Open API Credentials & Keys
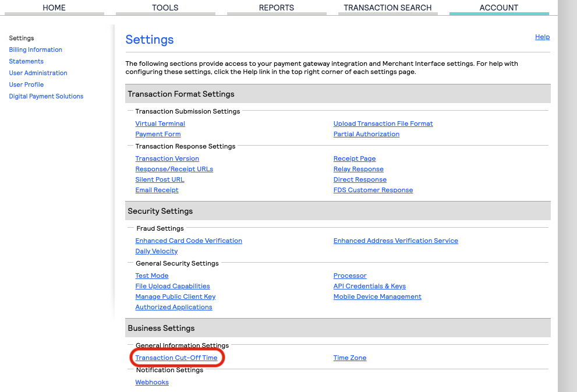This screenshot has height=392, width=577. coord(369,286)
